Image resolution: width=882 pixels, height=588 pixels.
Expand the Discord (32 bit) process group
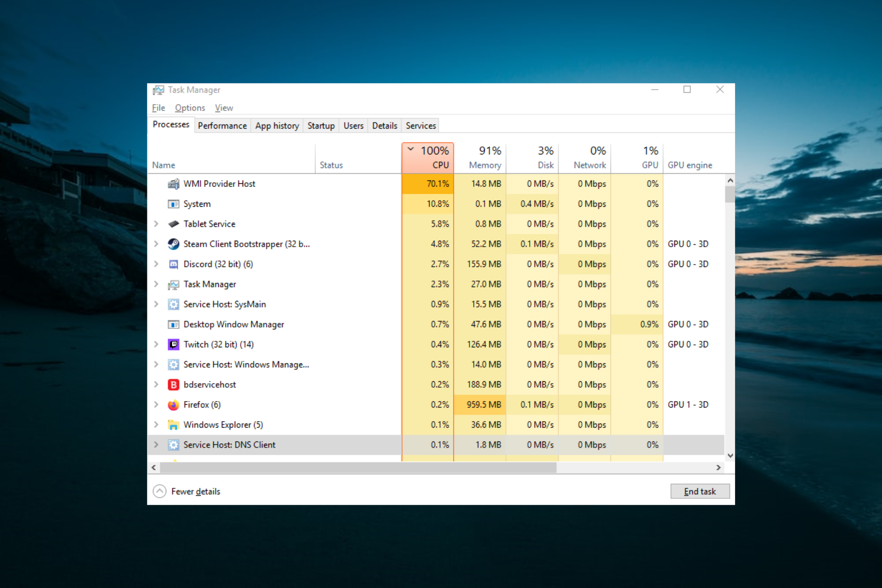click(156, 264)
